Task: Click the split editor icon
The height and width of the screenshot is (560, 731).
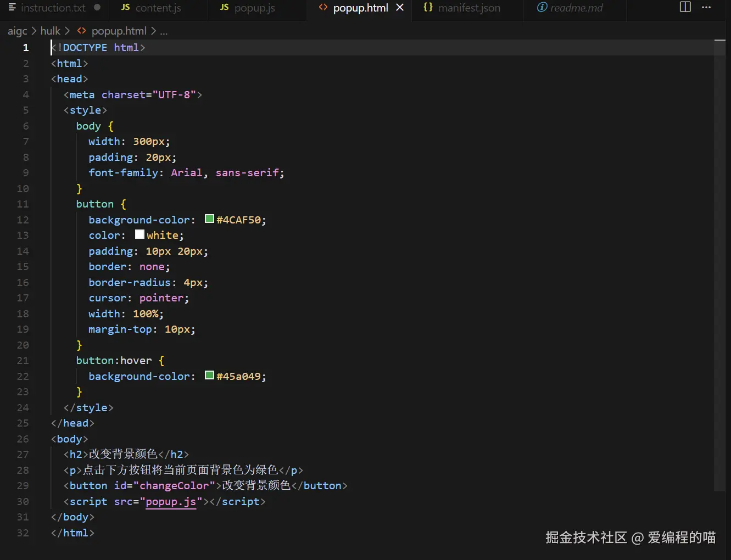Action: coord(685,7)
